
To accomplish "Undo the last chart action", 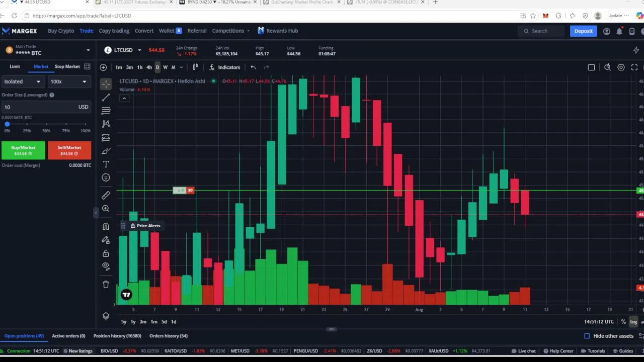I will click(253, 67).
